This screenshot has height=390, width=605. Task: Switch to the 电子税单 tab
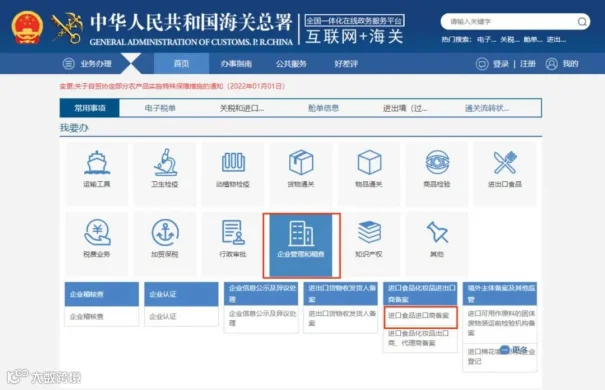pyautogui.click(x=160, y=108)
